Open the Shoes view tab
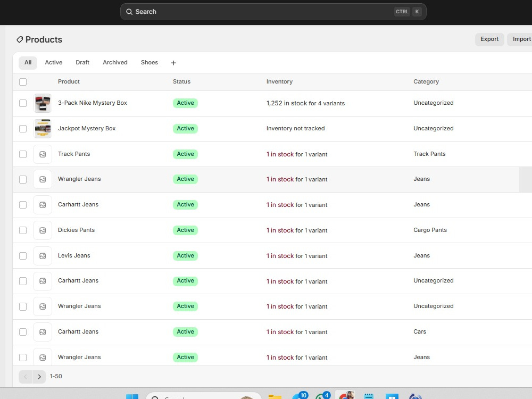Image resolution: width=532 pixels, height=399 pixels. [149, 62]
